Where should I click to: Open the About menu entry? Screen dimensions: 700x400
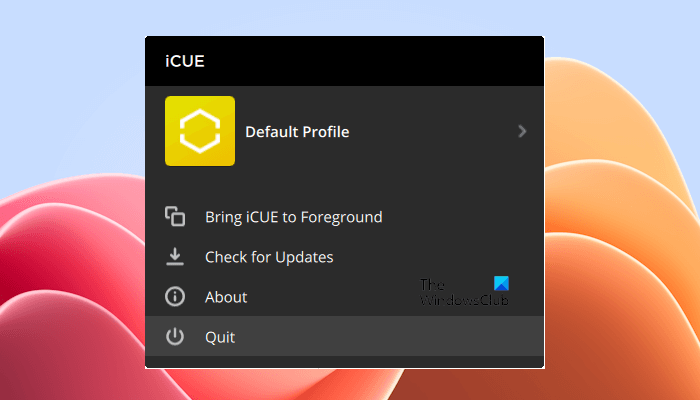(x=226, y=297)
